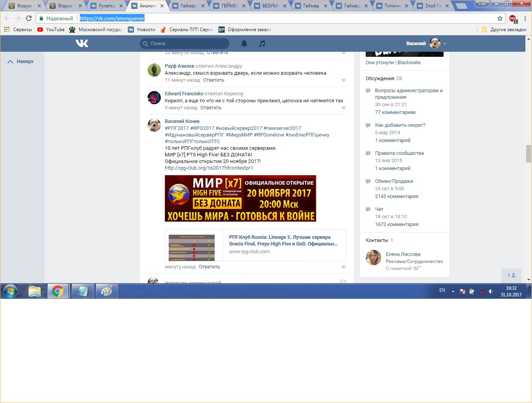
Task: Open the Windows Start menu
Action: click(x=11, y=291)
